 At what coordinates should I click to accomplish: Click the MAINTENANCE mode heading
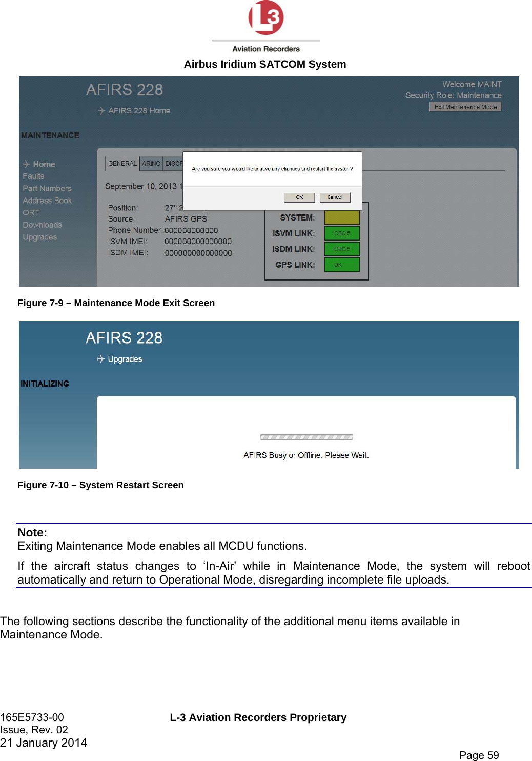point(50,135)
